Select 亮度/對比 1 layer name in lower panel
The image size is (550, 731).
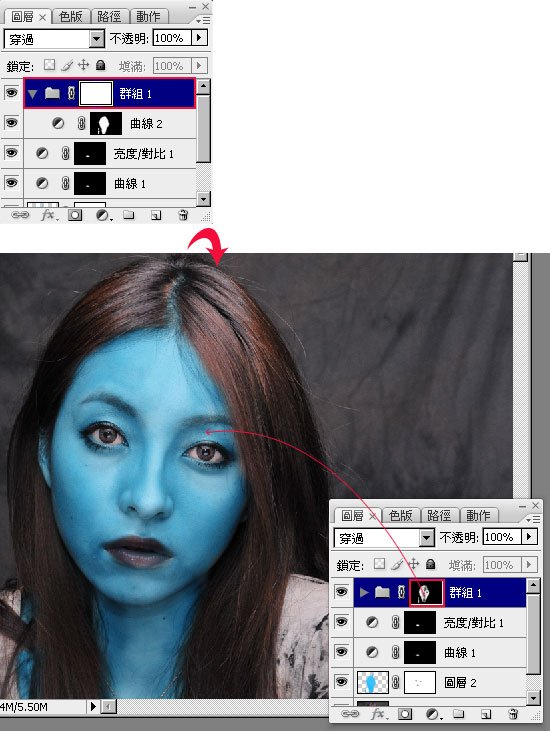473,623
